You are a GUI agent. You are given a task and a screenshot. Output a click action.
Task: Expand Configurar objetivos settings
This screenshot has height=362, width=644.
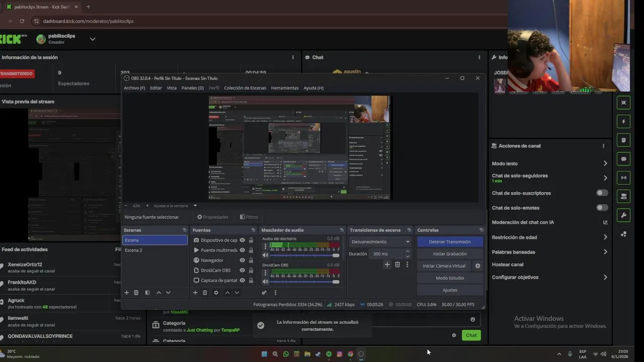pyautogui.click(x=605, y=277)
